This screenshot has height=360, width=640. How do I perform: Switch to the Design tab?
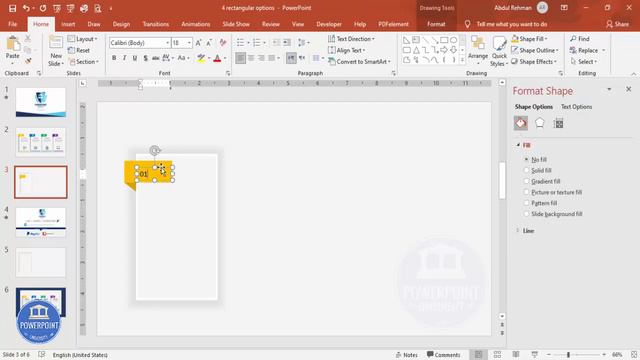tap(121, 24)
